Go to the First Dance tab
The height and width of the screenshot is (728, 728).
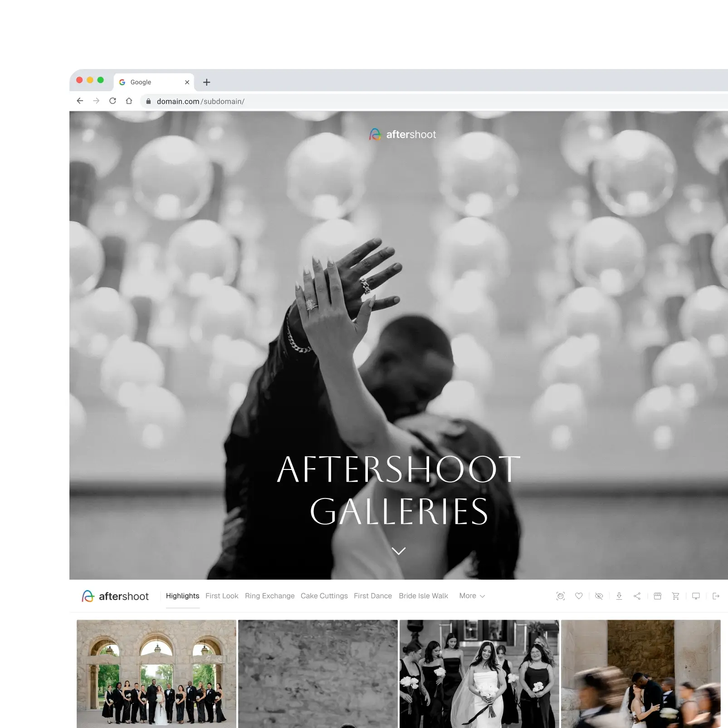tap(373, 596)
